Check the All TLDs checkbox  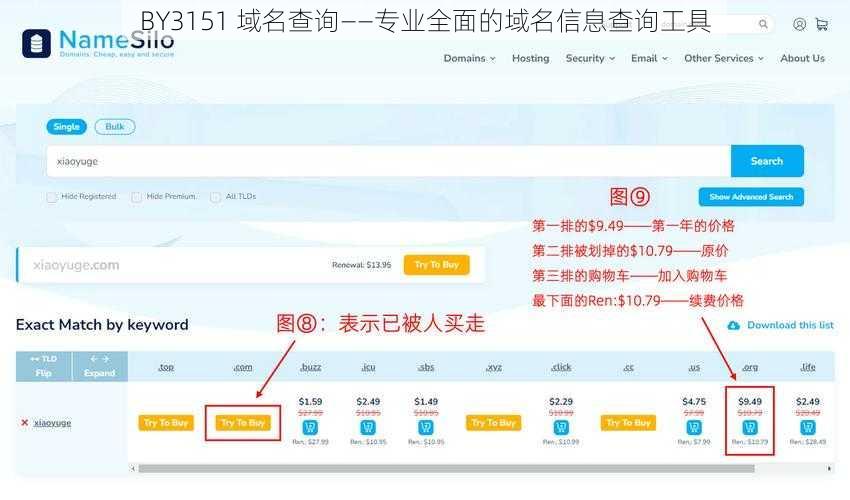(215, 197)
